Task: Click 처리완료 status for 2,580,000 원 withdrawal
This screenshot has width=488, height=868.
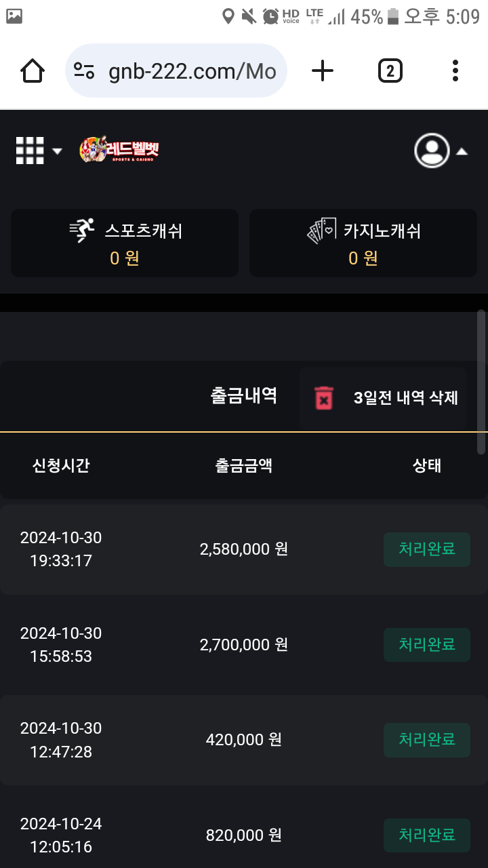Action: (x=426, y=549)
